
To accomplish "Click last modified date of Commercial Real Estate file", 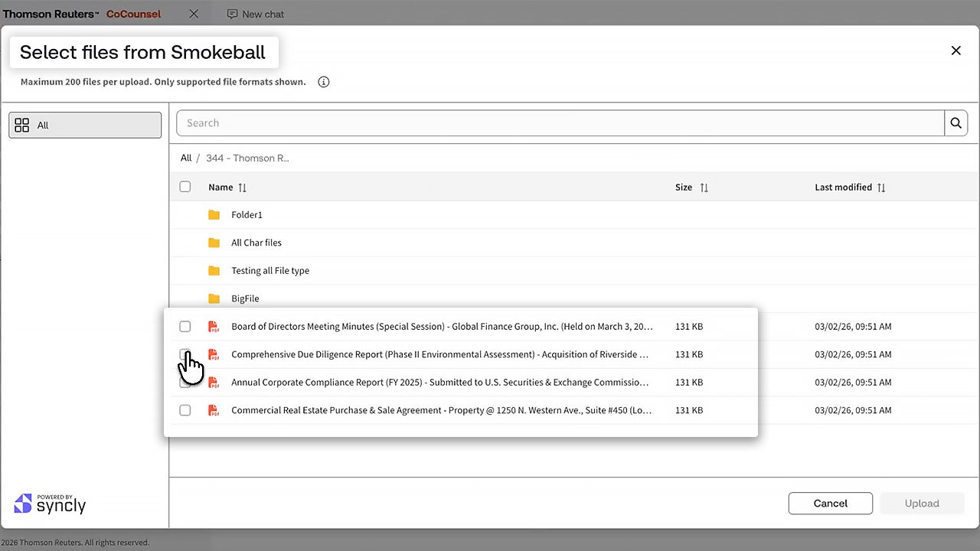I will (853, 410).
